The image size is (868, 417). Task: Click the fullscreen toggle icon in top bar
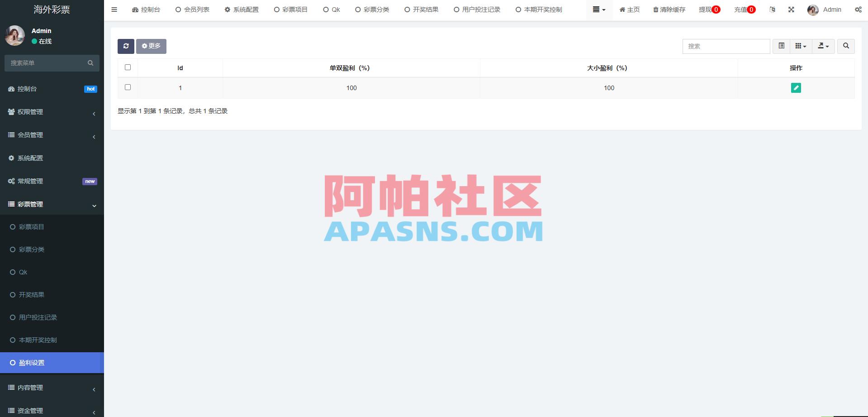pos(791,9)
